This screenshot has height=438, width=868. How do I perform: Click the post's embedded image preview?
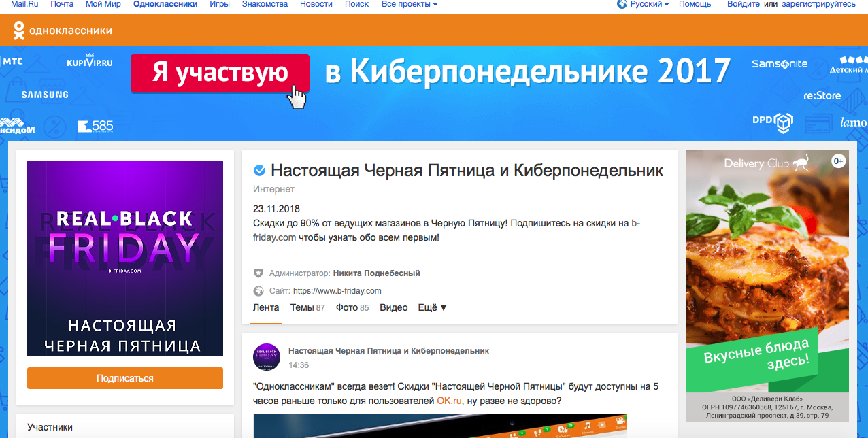[x=440, y=426]
